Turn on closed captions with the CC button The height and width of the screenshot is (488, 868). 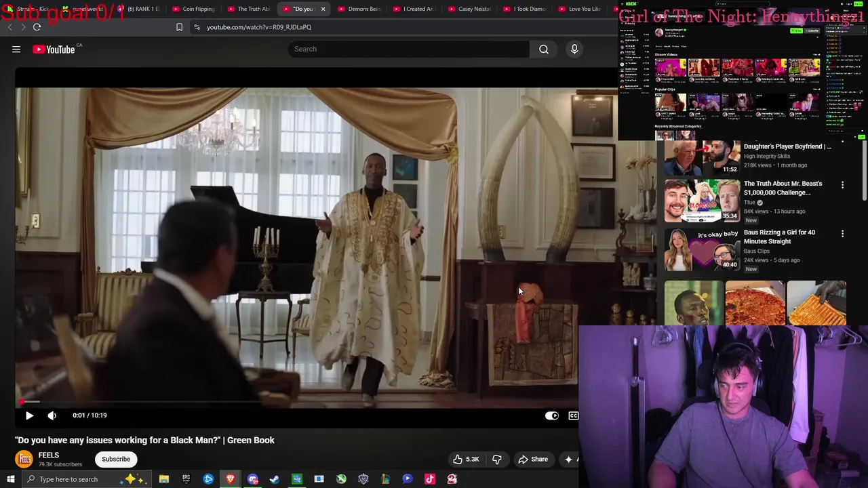(573, 415)
